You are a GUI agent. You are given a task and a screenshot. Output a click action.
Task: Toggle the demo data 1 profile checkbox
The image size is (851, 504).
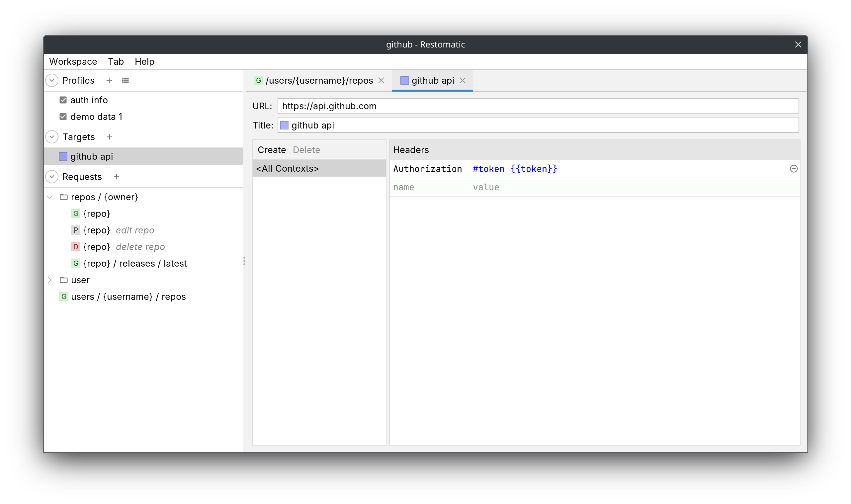click(x=63, y=117)
